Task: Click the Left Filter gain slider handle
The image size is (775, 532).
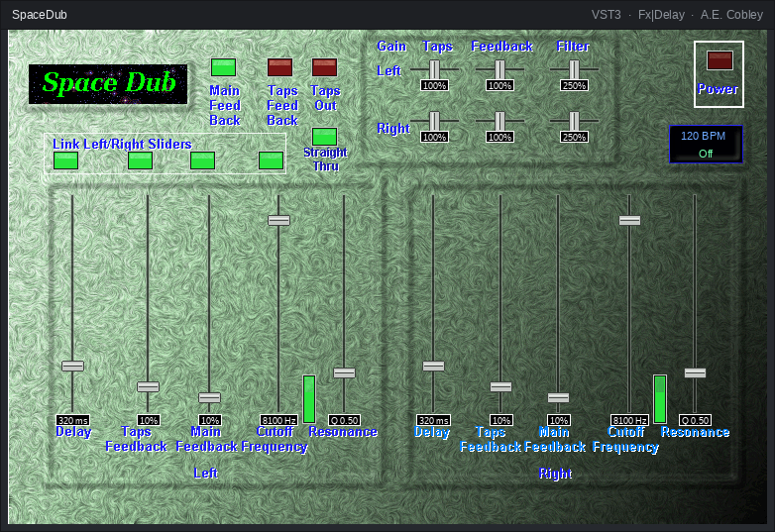Action: [574, 69]
